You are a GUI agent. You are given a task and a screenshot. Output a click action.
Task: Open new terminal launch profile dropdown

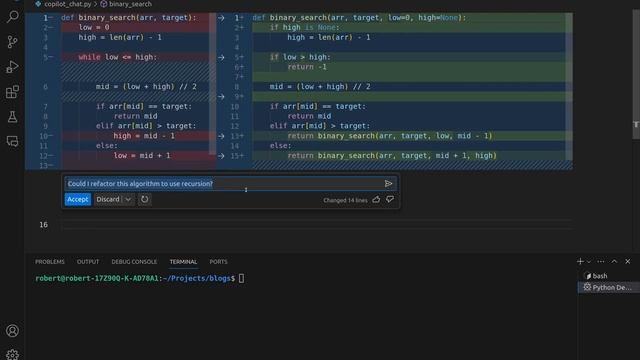[x=589, y=261]
